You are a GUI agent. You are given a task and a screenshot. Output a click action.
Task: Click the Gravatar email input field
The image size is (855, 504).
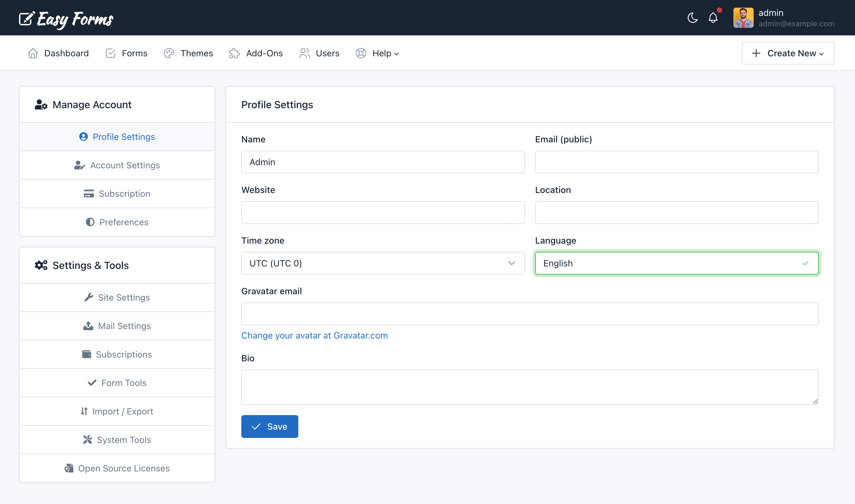(x=530, y=314)
